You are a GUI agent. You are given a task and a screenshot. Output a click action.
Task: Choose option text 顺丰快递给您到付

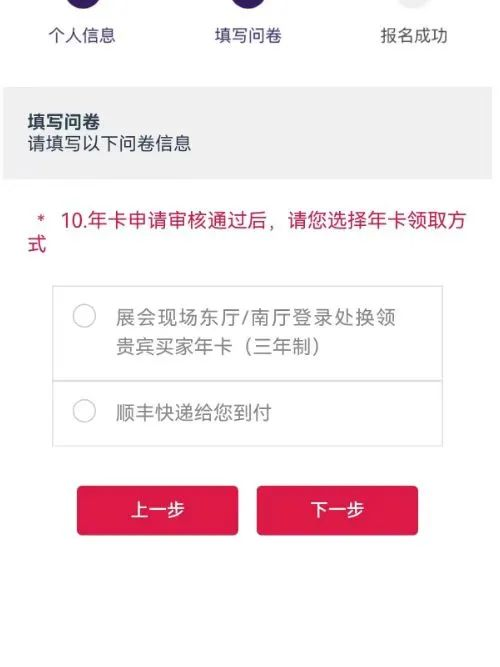point(194,412)
